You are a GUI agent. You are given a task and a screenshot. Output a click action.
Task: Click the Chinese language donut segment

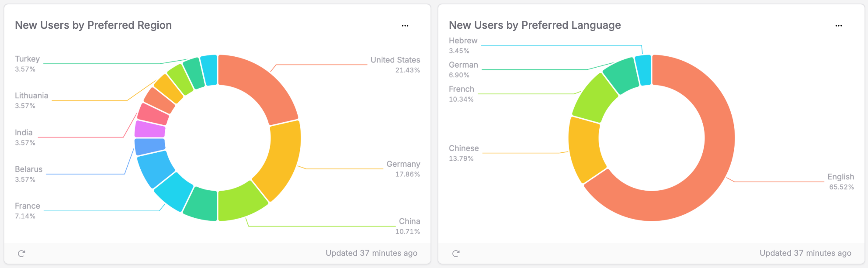585,148
